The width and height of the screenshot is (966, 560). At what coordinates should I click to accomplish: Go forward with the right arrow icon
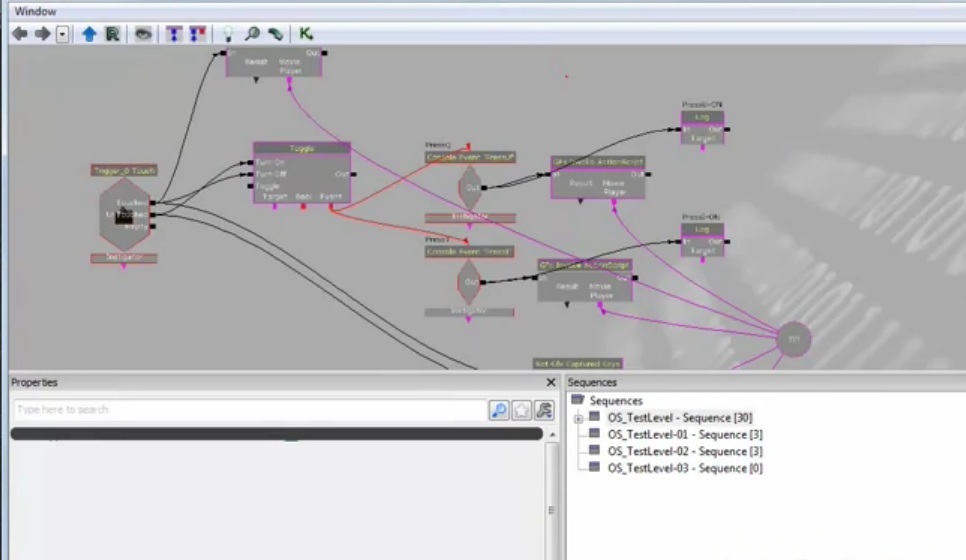click(x=42, y=34)
